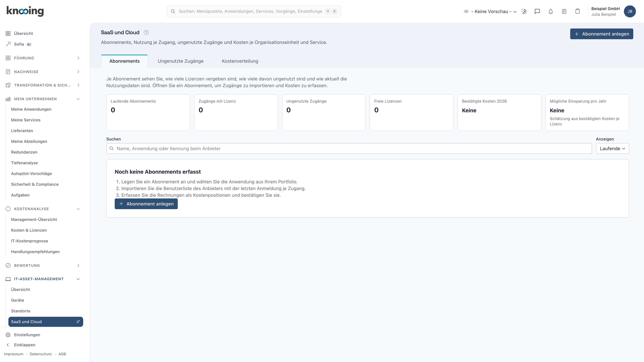
Task: Open the Laufende display filter dropdown
Action: tap(612, 148)
